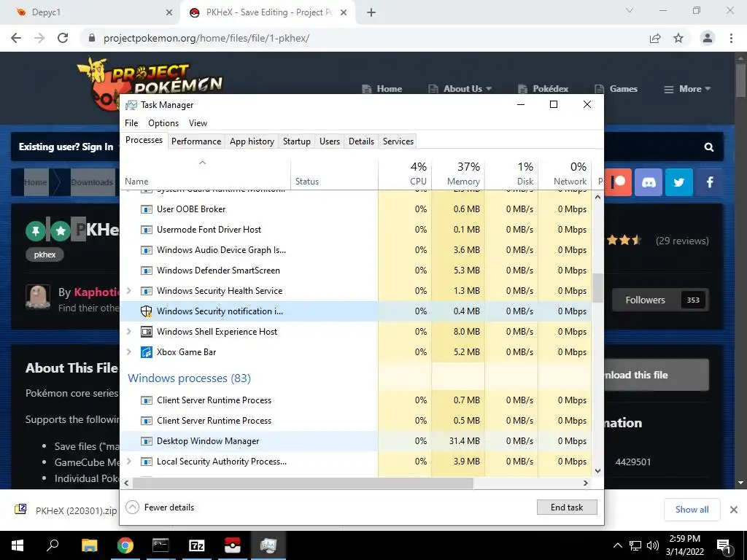Image resolution: width=747 pixels, height=560 pixels.
Task: Select Windows Defender SmartScreen row
Action: pos(355,271)
